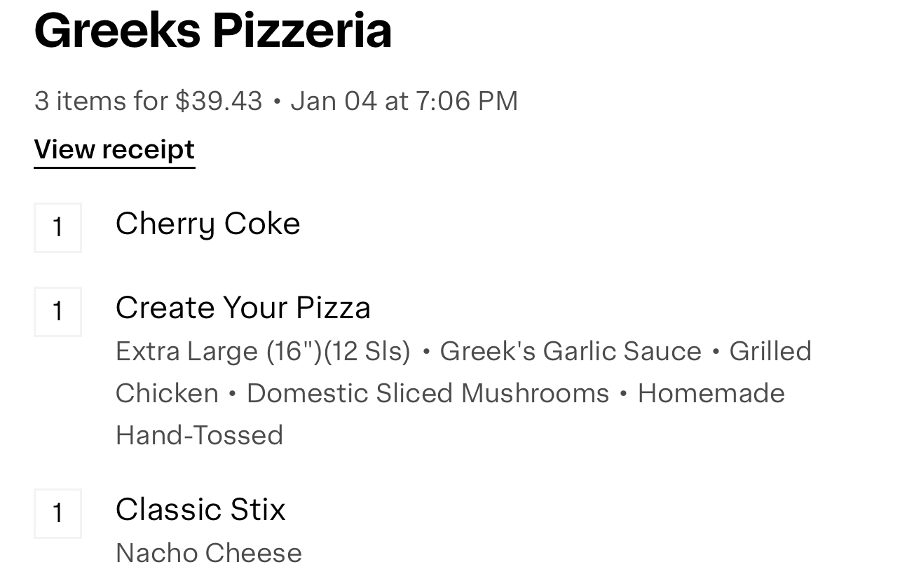
Task: Click the Extra Large (16")(12 Sls) size text
Action: tap(263, 351)
